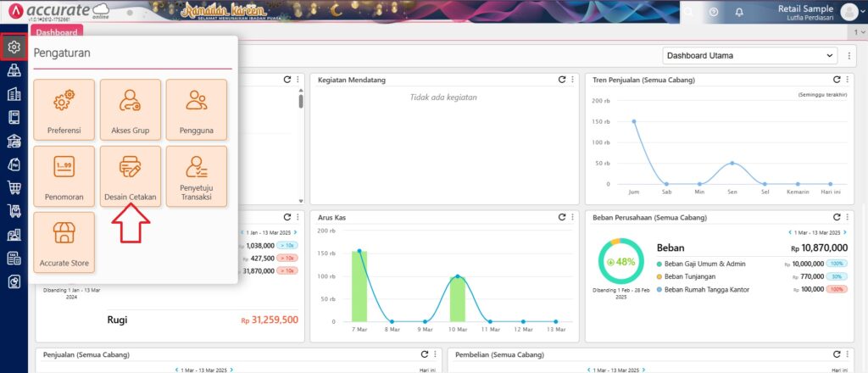
Task: Open the shopping cart sidebar module
Action: pos(14,187)
